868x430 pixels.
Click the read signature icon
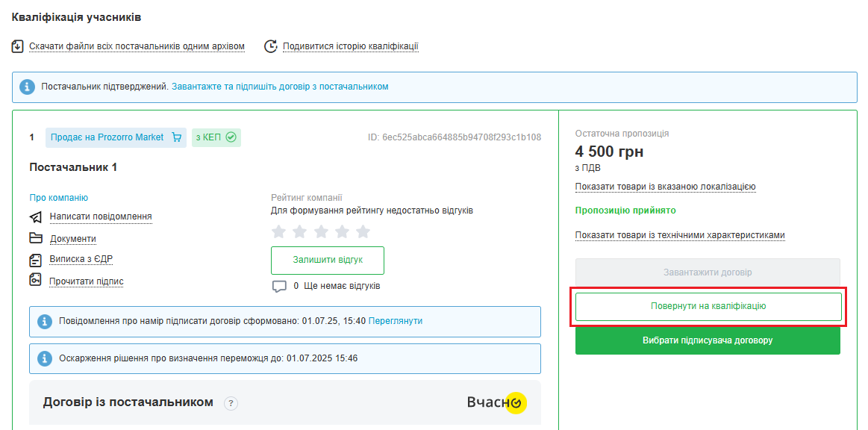tap(36, 281)
